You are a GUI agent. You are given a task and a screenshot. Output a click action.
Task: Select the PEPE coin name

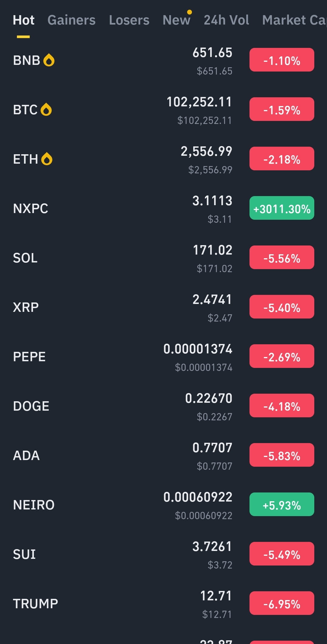[x=29, y=357]
